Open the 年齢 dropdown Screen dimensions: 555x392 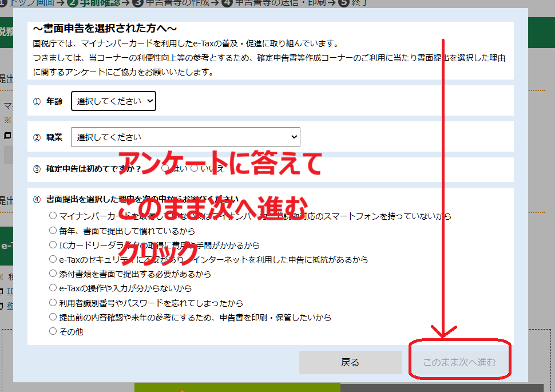click(113, 101)
